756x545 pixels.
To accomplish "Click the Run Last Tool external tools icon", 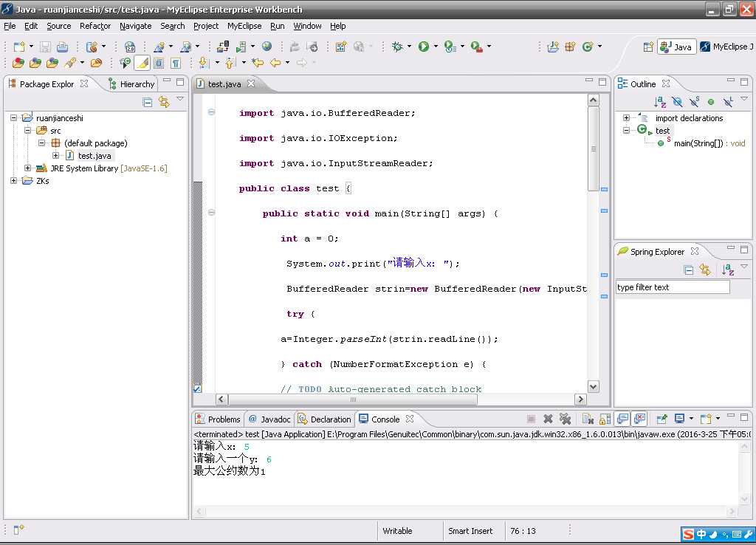I will 476,47.
